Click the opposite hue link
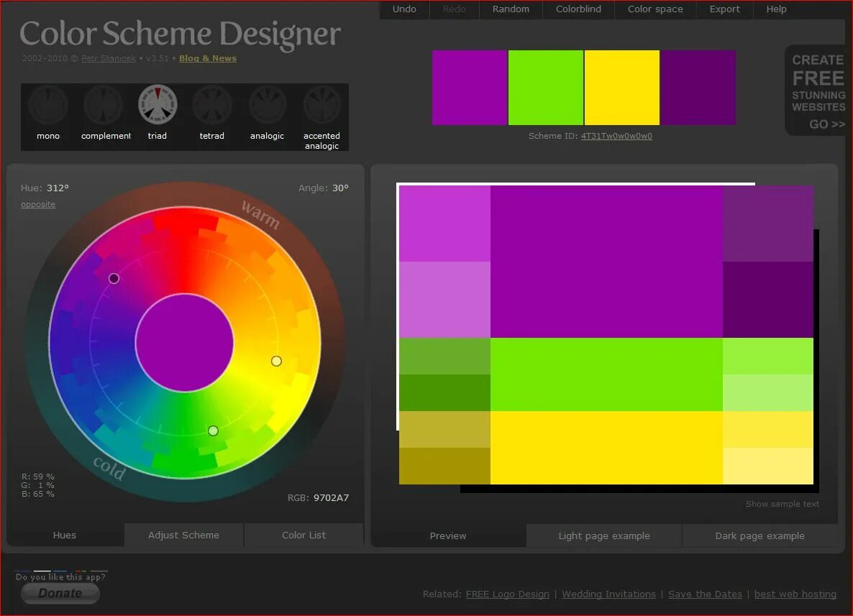 [x=38, y=204]
